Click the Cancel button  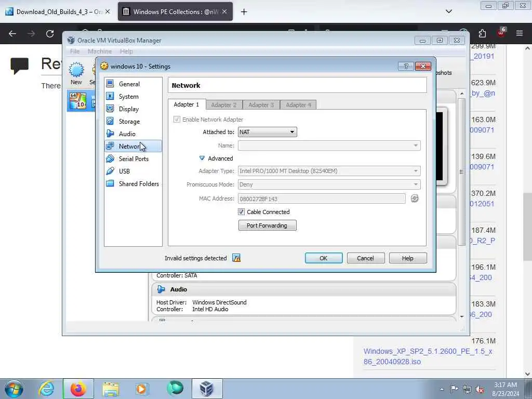pyautogui.click(x=365, y=258)
